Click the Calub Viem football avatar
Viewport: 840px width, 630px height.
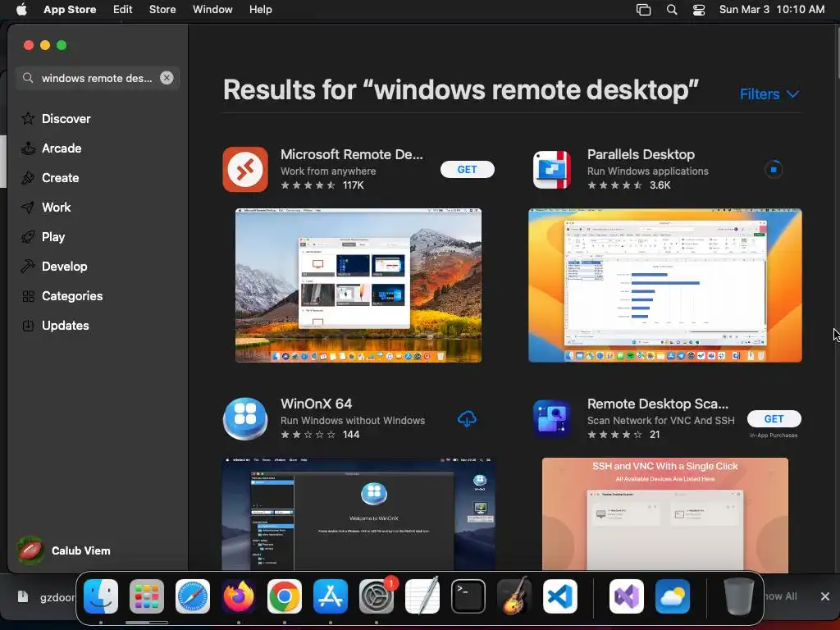tap(30, 550)
